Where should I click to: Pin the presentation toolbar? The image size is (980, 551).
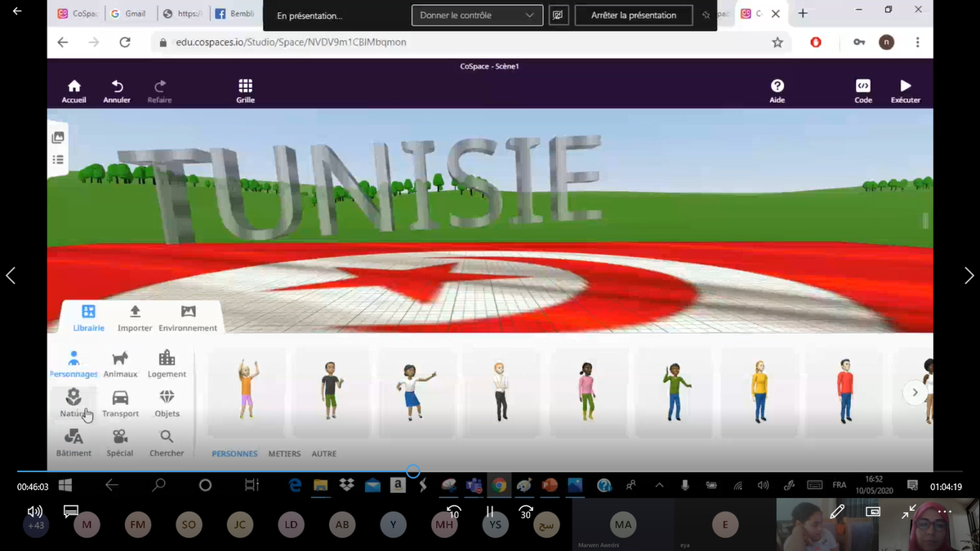[x=706, y=16]
